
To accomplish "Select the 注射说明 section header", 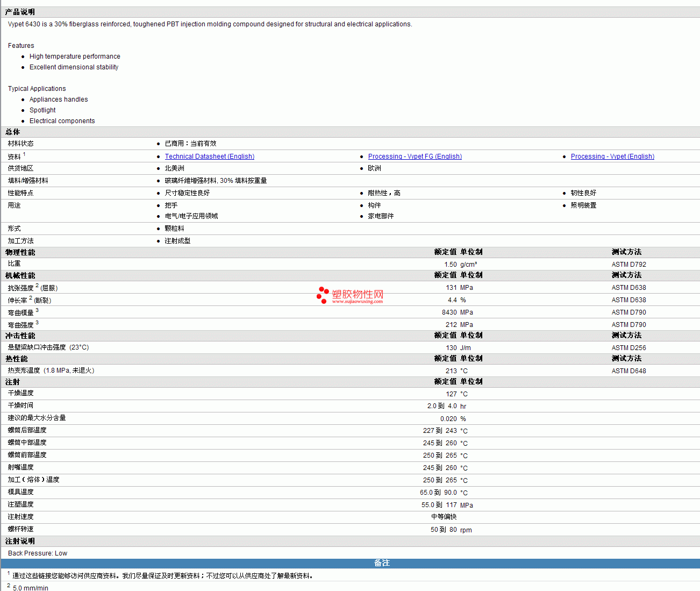I will [x=20, y=542].
